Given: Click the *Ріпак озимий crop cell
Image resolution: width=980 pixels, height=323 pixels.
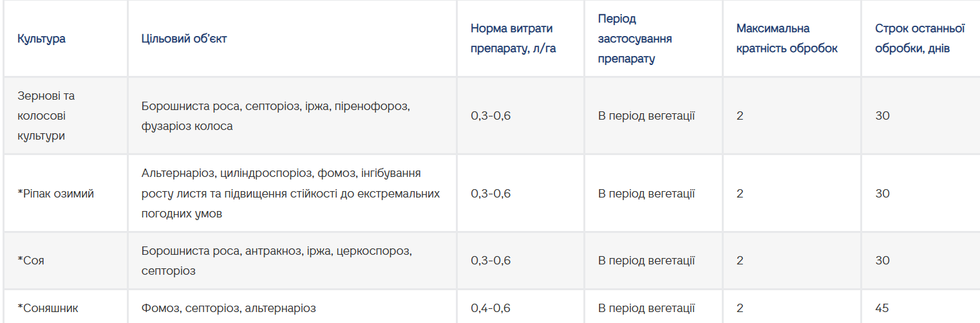Looking at the screenshot, I should [x=56, y=194].
